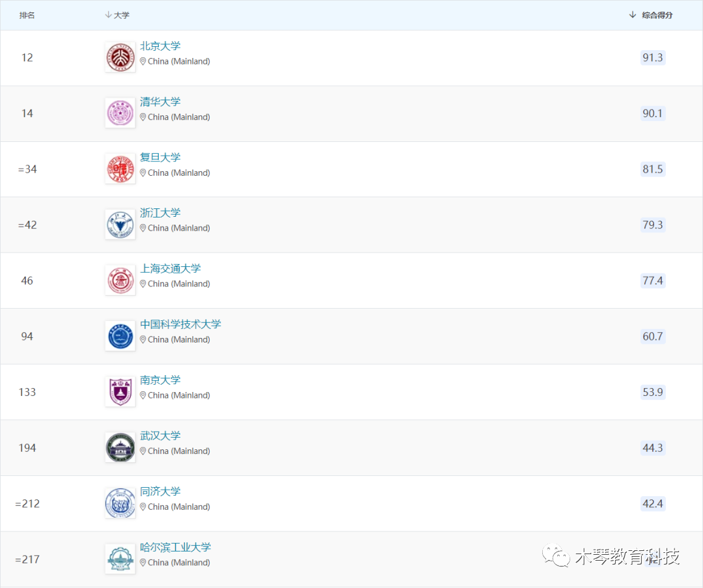The height and width of the screenshot is (588, 703).
Task: Click the 同济大学 link
Action: click(x=160, y=492)
